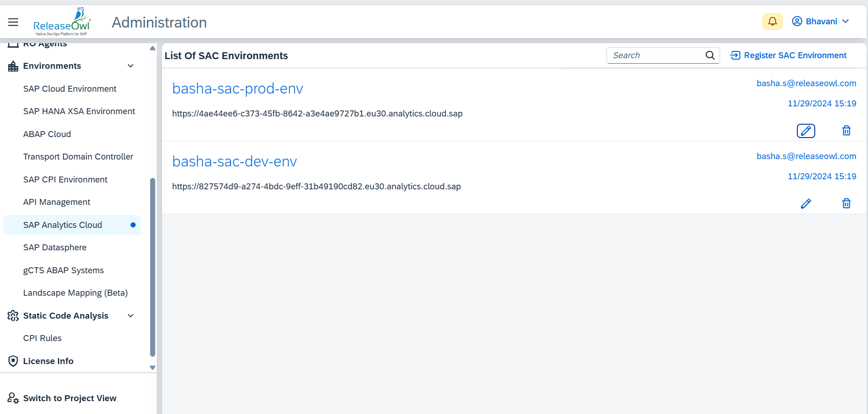Open the hamburger navigation menu
This screenshot has width=868, height=414.
pos(13,22)
